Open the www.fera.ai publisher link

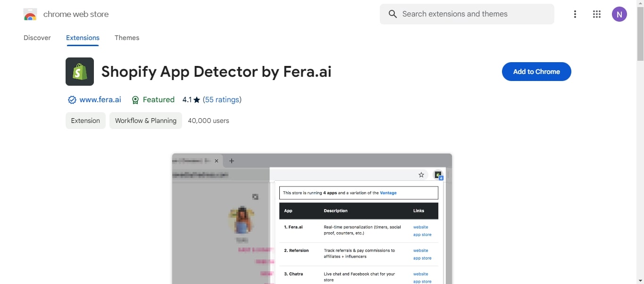click(100, 100)
